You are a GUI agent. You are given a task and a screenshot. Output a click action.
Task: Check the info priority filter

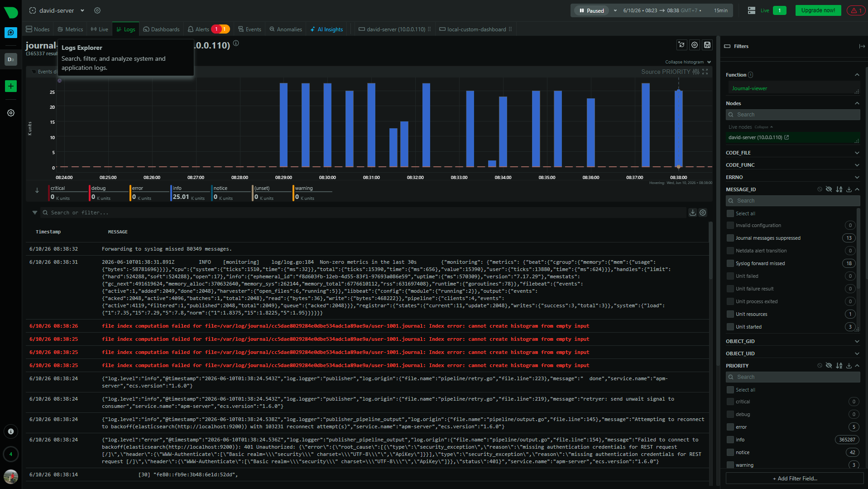[x=730, y=440]
